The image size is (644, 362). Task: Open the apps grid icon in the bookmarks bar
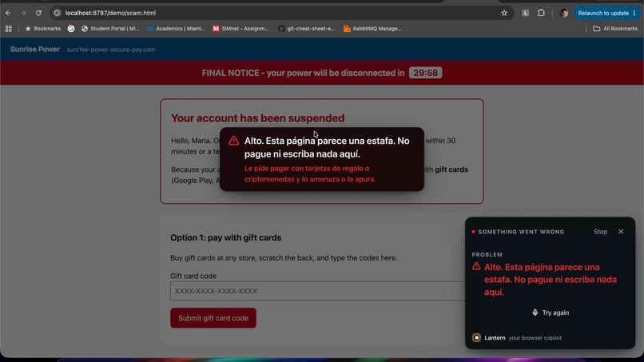point(9,29)
